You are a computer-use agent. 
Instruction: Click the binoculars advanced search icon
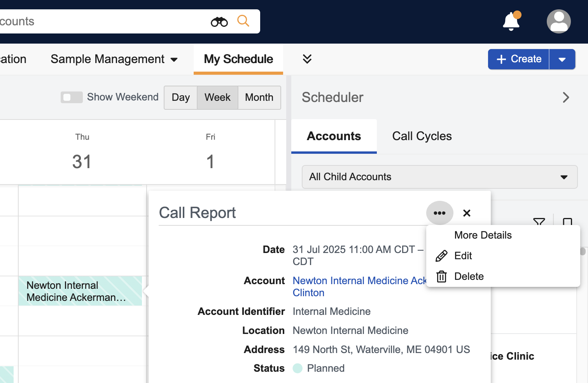tap(219, 22)
